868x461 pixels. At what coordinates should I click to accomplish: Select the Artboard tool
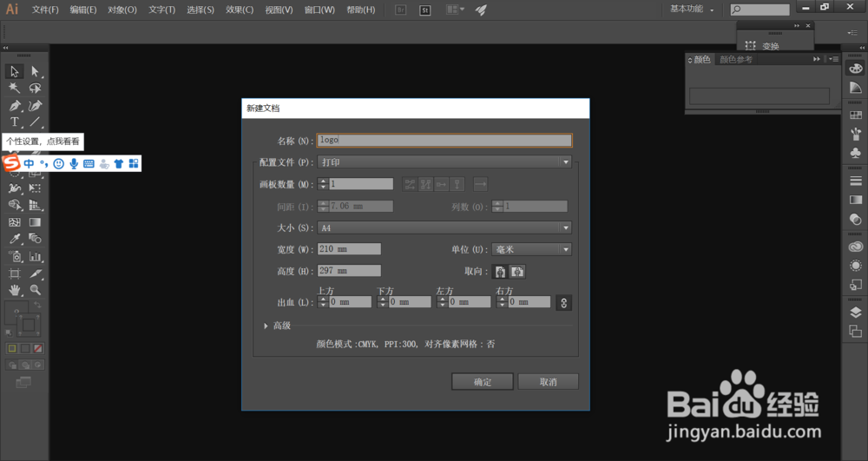click(15, 273)
